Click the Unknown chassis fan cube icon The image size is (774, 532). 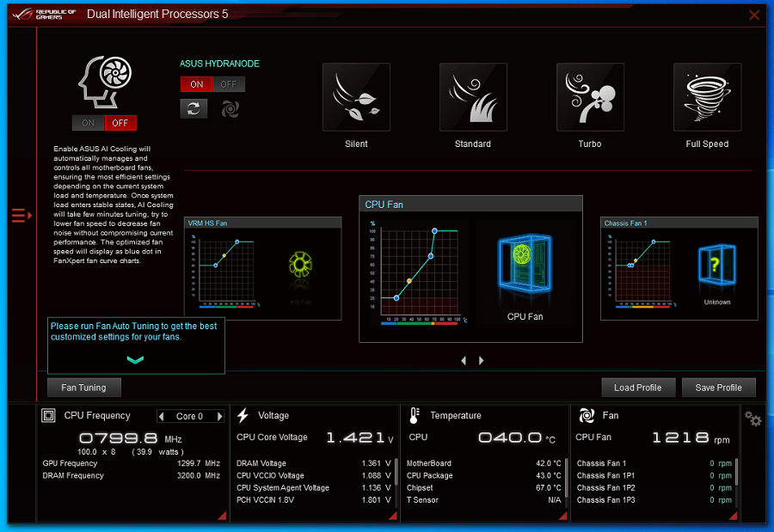(x=716, y=265)
